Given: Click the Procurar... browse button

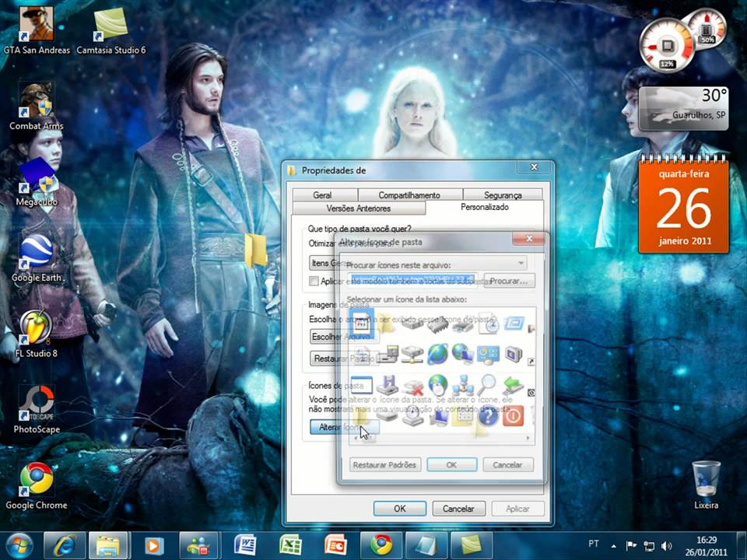Looking at the screenshot, I should [509, 281].
